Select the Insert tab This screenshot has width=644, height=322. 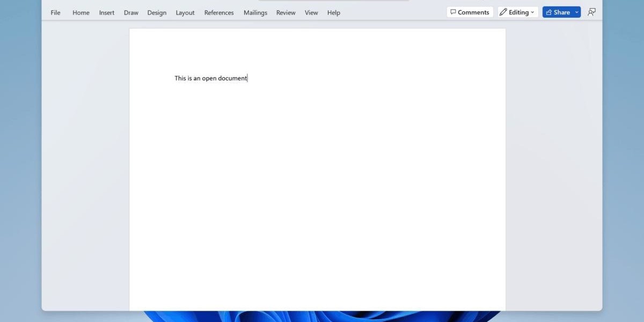tap(107, 13)
